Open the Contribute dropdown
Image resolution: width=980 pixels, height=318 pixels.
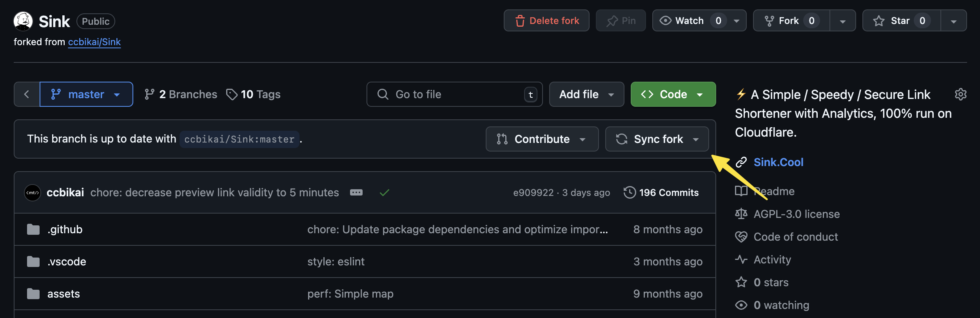point(542,139)
